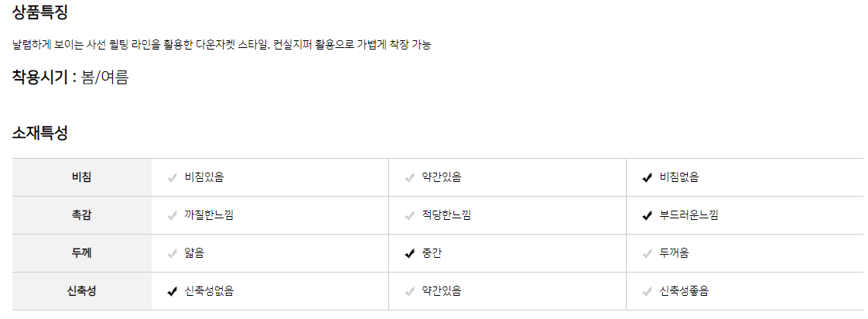This screenshot has height=319, width=868.
Task: Select the checkmark next to 적당한느낌
Action: coord(409,215)
